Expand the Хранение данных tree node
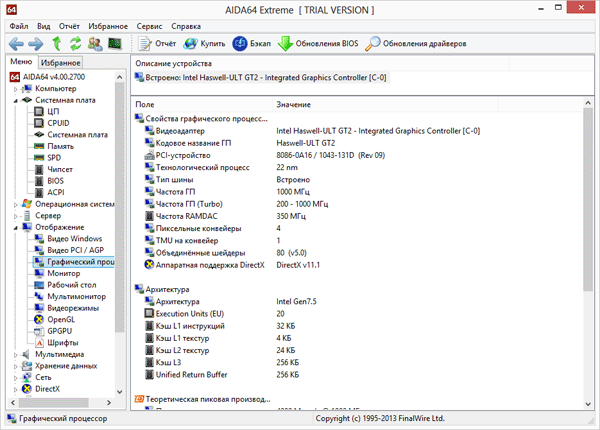Screen dimensions: 600x430 16,366
